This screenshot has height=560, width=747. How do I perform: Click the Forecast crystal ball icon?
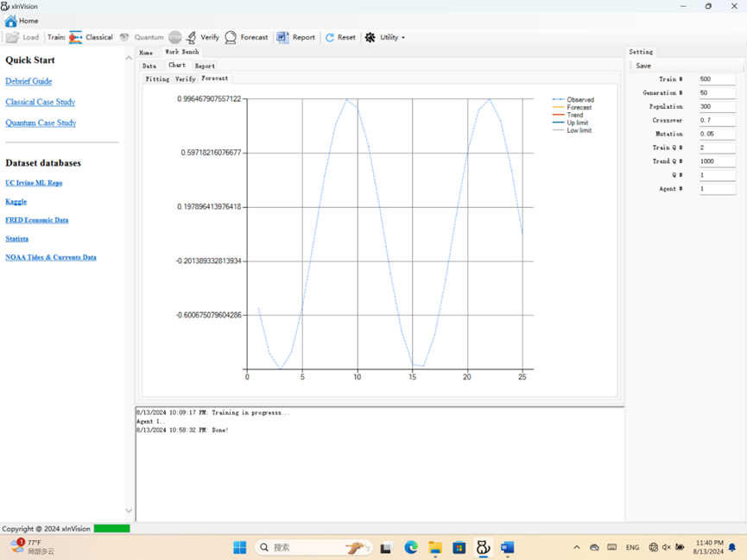[x=231, y=37]
